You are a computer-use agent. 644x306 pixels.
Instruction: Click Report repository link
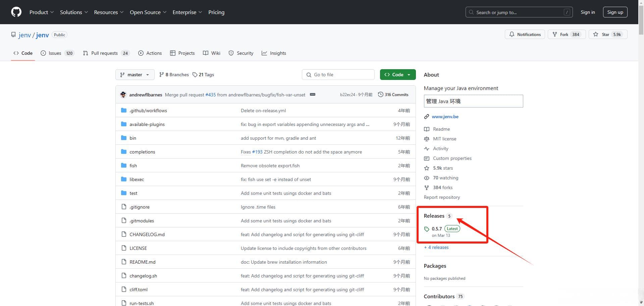point(442,197)
